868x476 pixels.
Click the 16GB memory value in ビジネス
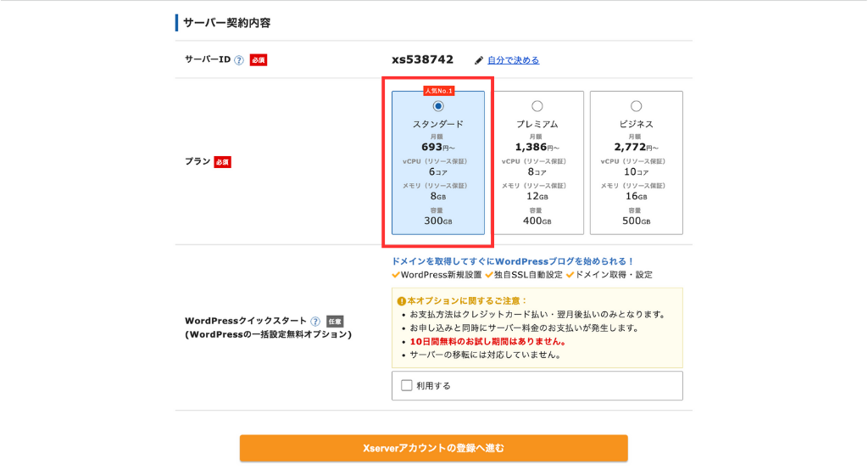636,196
